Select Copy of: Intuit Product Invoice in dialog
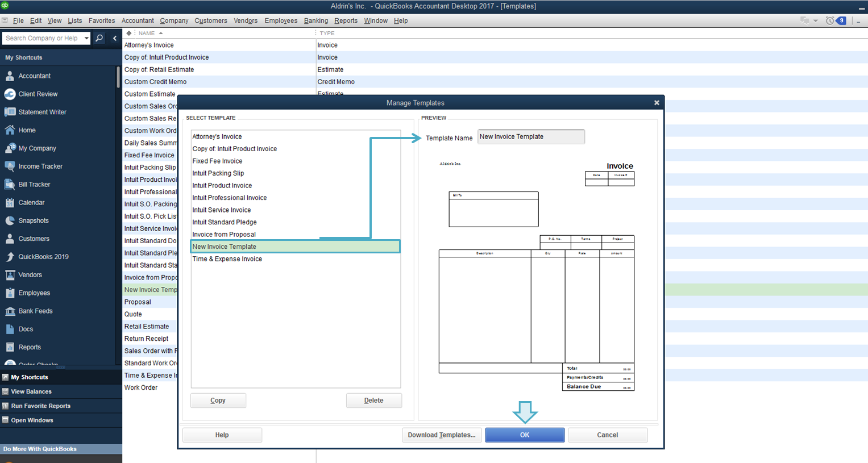Viewport: 868px width, 463px height. (295, 149)
